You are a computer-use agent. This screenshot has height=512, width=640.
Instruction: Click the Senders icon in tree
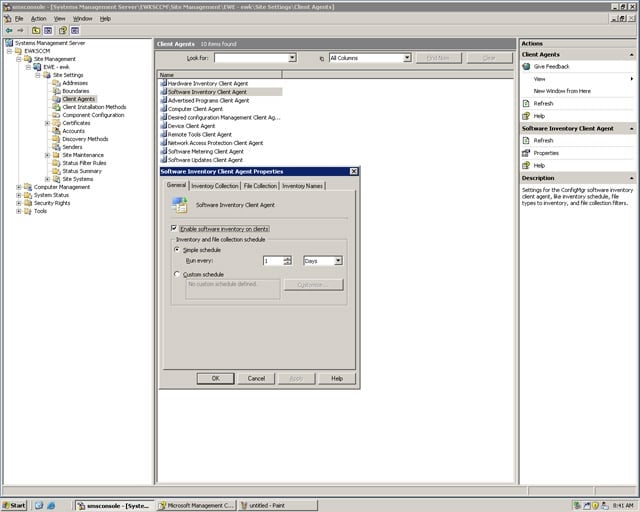[56, 147]
